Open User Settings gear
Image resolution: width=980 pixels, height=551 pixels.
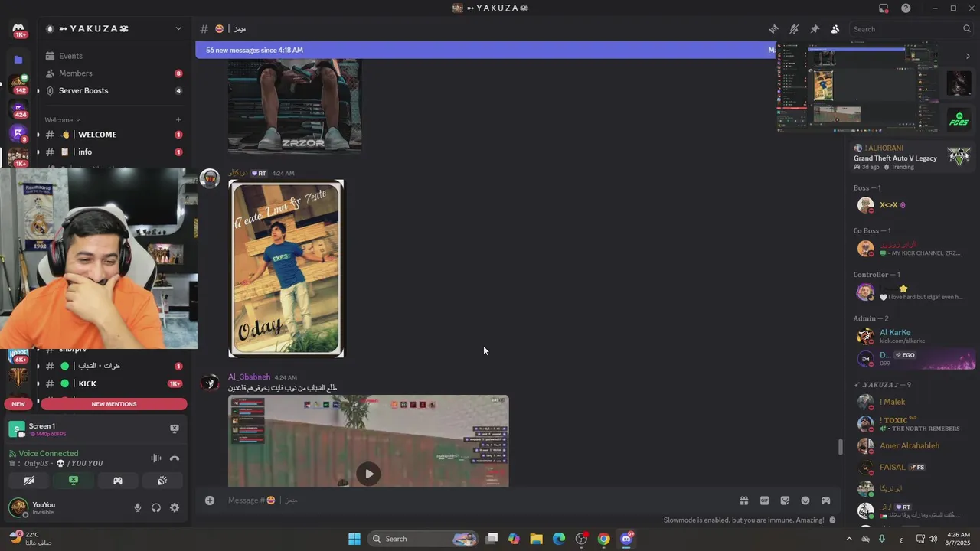pos(175,508)
